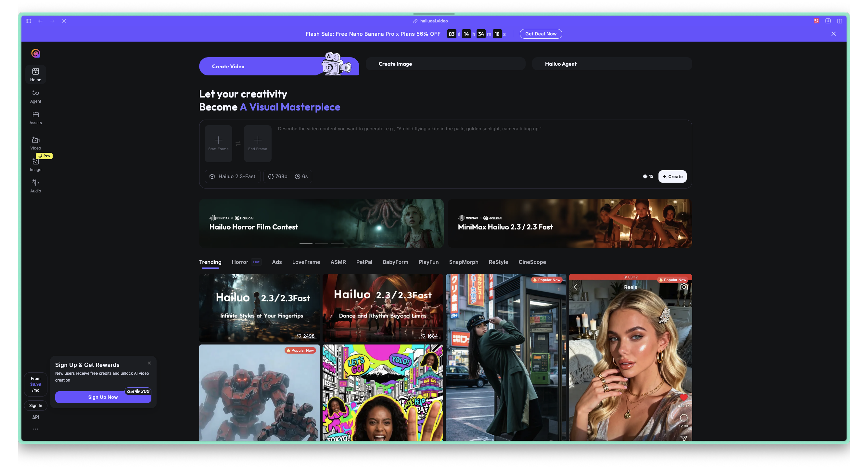Open the 6s duration selector
This screenshot has width=868, height=468.
(x=301, y=176)
